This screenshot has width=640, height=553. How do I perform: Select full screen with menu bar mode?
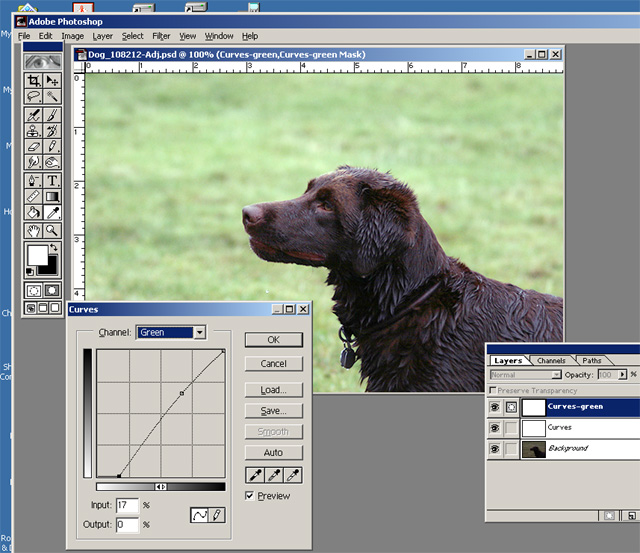42,308
